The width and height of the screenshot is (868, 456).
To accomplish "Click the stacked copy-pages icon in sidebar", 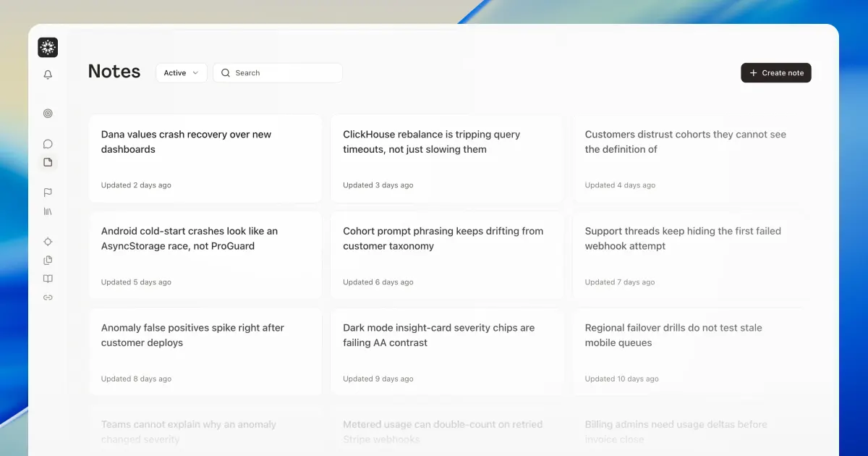I will [x=48, y=260].
